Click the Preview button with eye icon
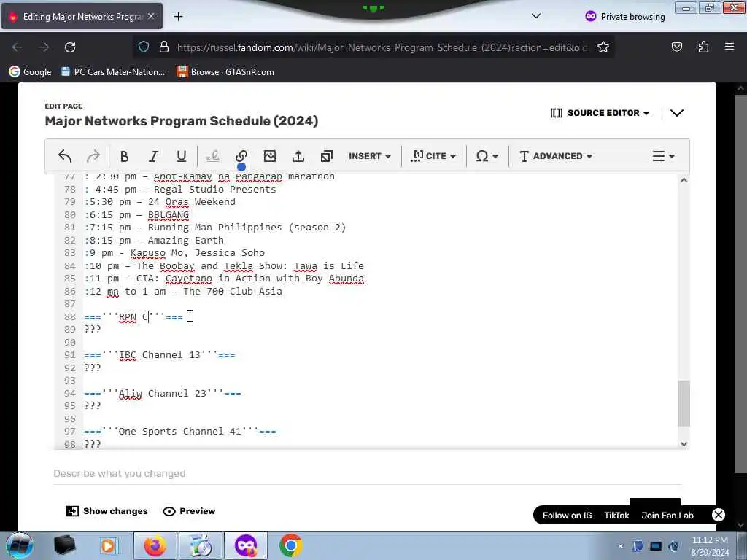The width and height of the screenshot is (747, 560). pyautogui.click(x=189, y=511)
